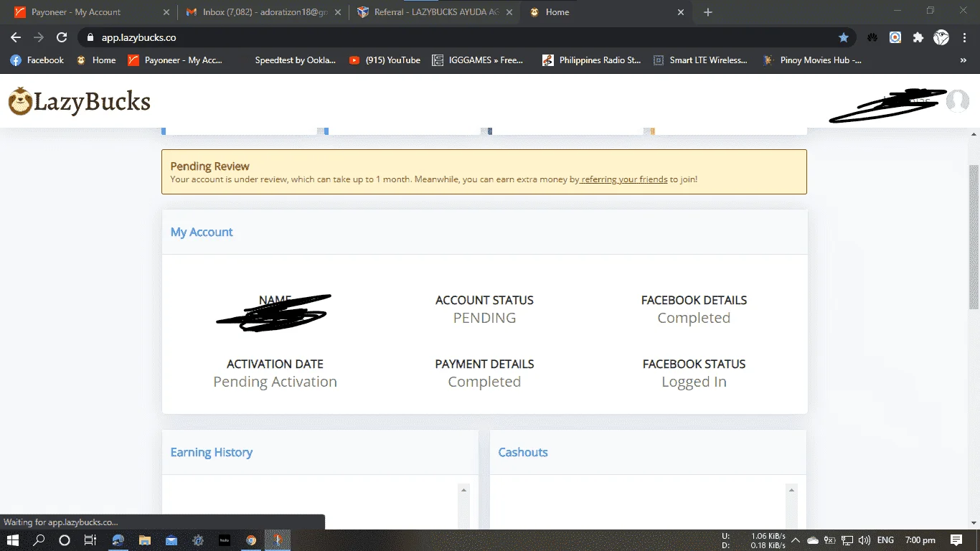Open the battery status tray icon
This screenshot has width=980, height=551.
pos(830,540)
